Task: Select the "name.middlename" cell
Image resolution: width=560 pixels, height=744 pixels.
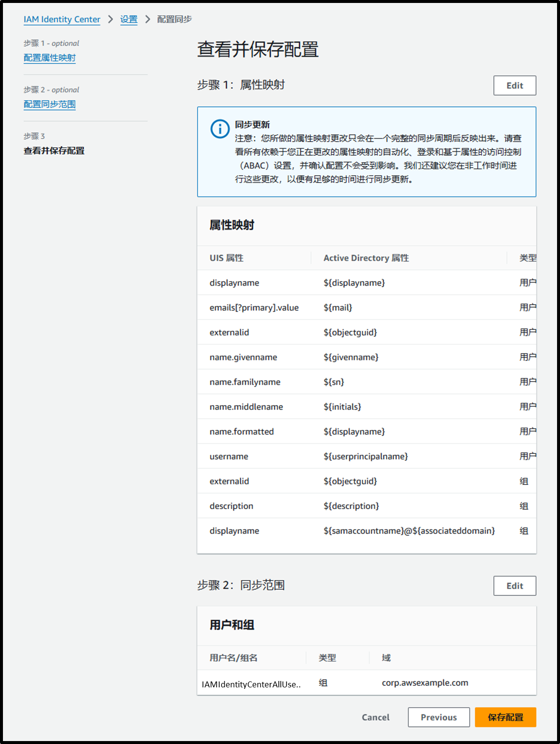Action: (x=246, y=407)
